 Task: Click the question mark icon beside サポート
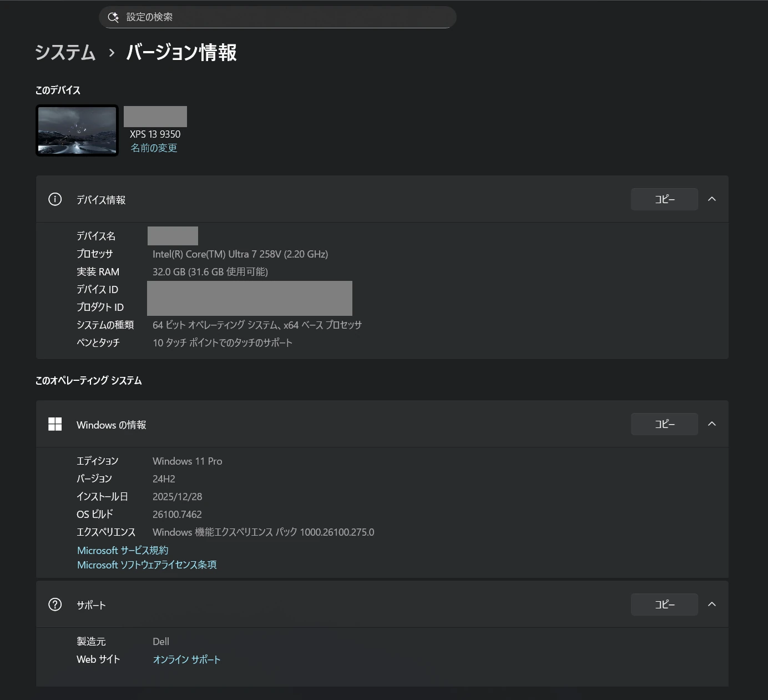[x=55, y=605]
